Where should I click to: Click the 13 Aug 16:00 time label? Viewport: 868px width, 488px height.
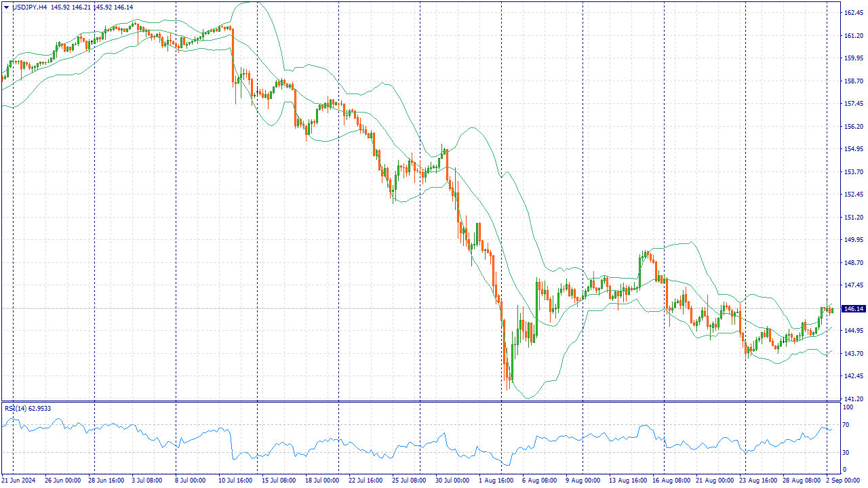click(x=628, y=481)
